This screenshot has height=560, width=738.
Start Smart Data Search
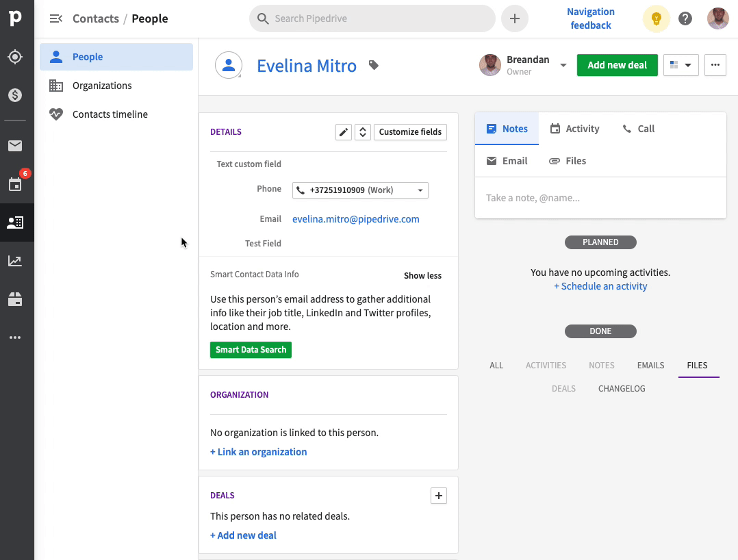pyautogui.click(x=251, y=350)
